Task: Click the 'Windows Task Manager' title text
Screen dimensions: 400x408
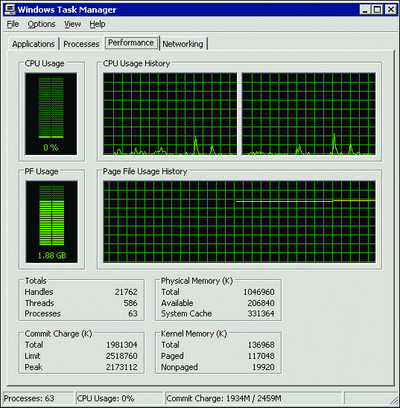Action: point(67,10)
